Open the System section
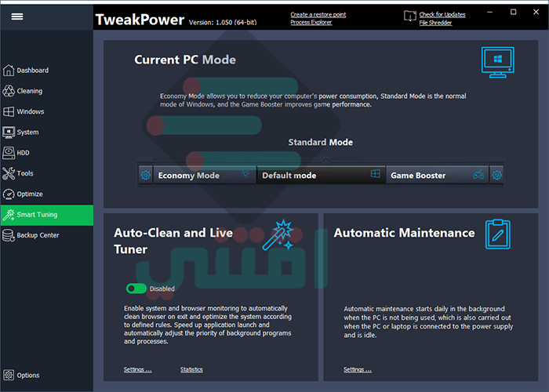 [47, 132]
